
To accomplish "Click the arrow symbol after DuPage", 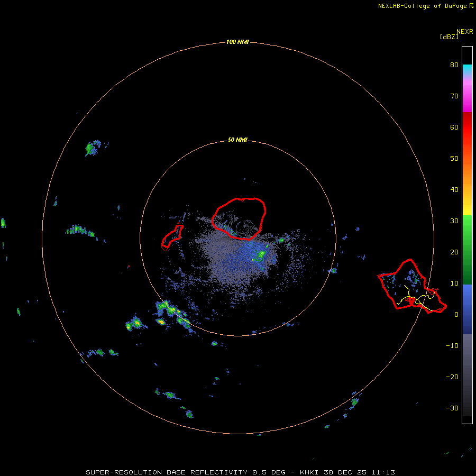I will 471,6.
